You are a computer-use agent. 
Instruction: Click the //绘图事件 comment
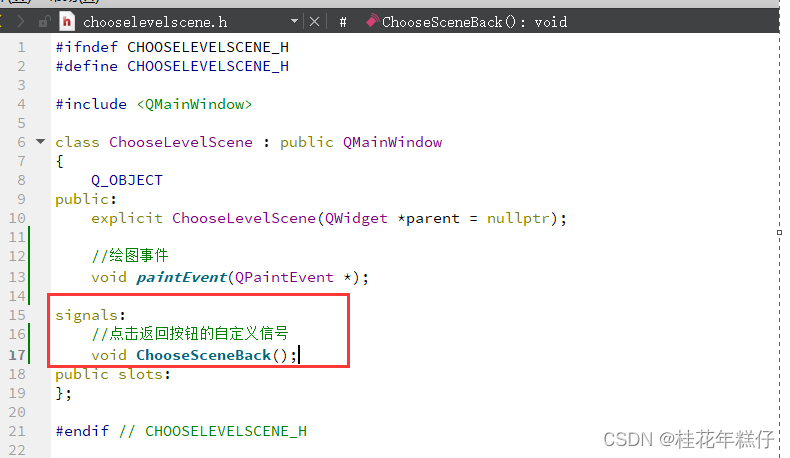[130, 255]
